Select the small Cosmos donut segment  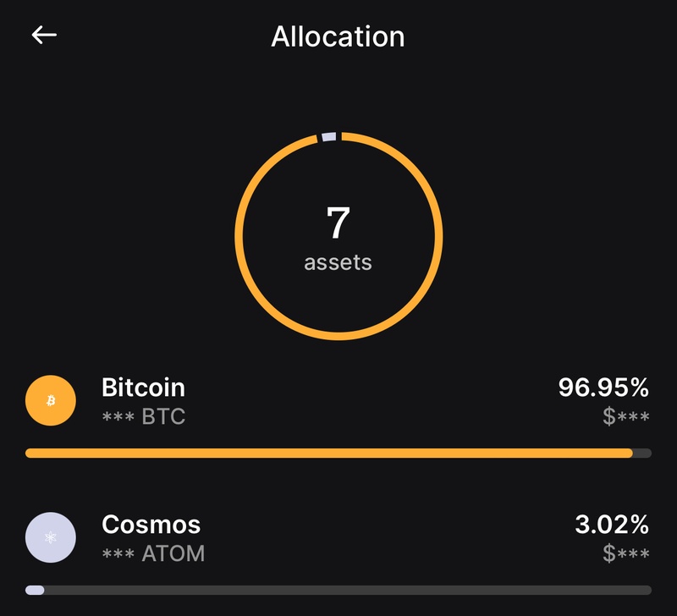(328, 136)
